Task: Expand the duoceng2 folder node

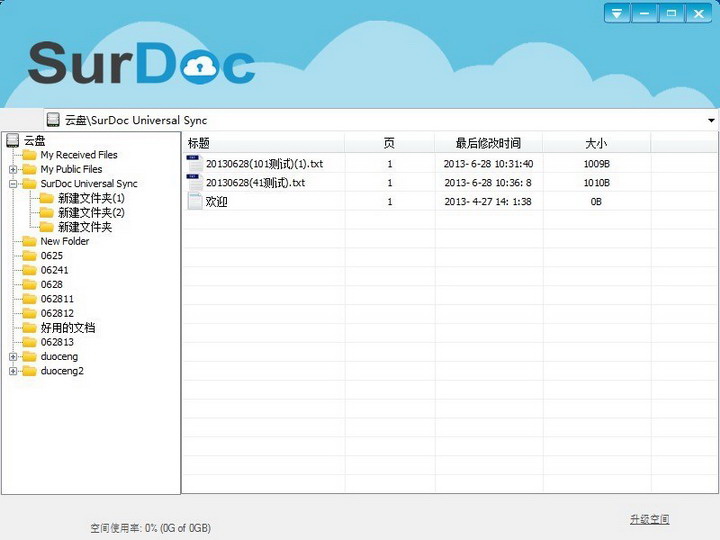Action: coord(13,371)
